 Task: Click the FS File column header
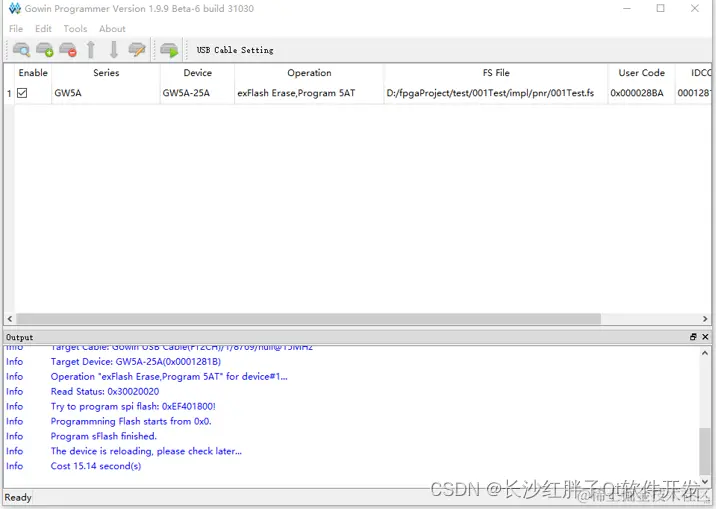[496, 73]
